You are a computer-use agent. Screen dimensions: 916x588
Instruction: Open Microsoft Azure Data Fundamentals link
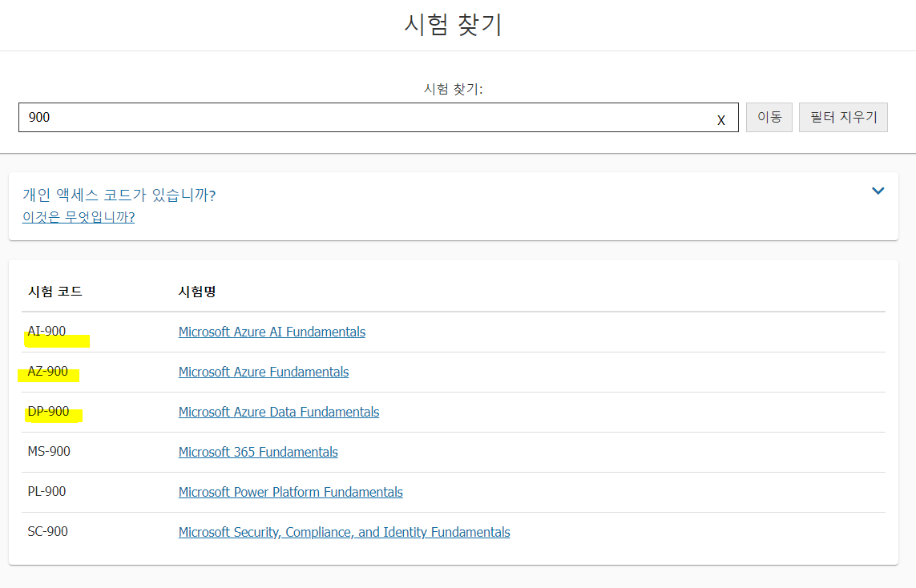coord(279,413)
